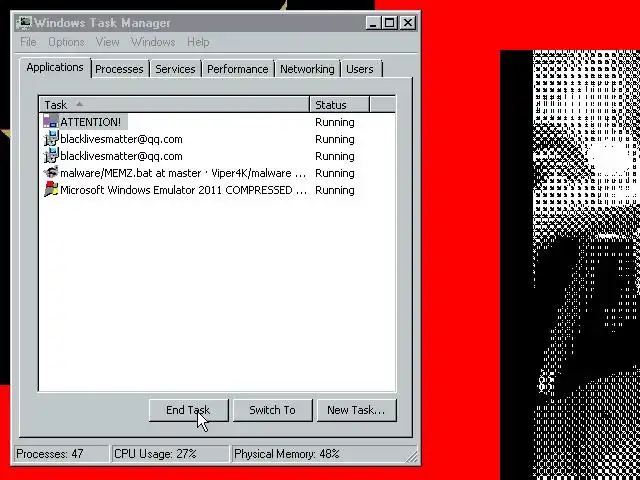Switch to the Services tab
Viewport: 640px width, 480px height.
click(x=175, y=69)
